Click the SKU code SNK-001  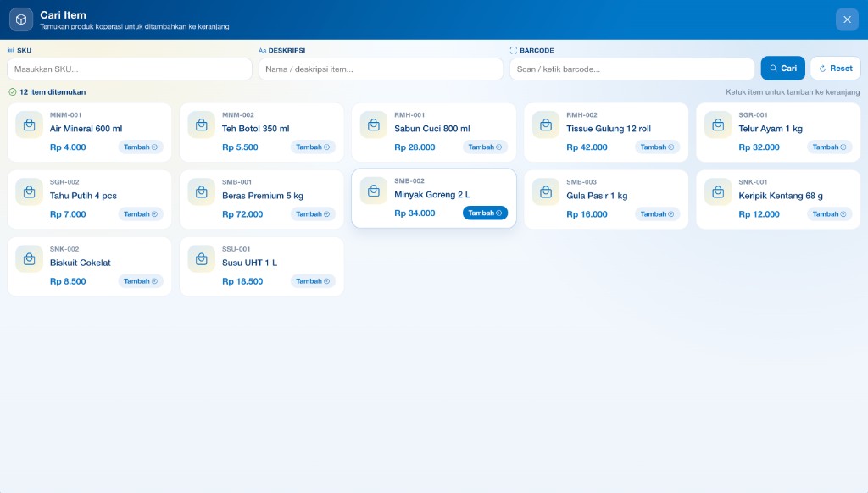coord(753,182)
